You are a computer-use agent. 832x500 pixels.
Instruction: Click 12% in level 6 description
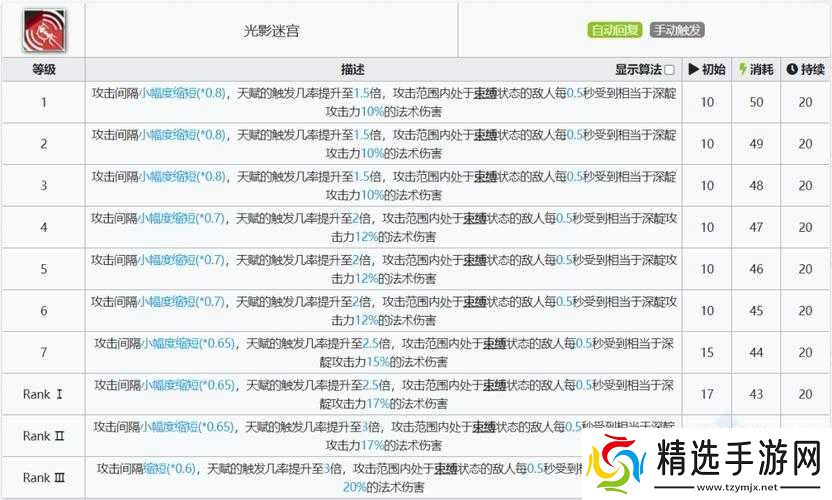367,321
